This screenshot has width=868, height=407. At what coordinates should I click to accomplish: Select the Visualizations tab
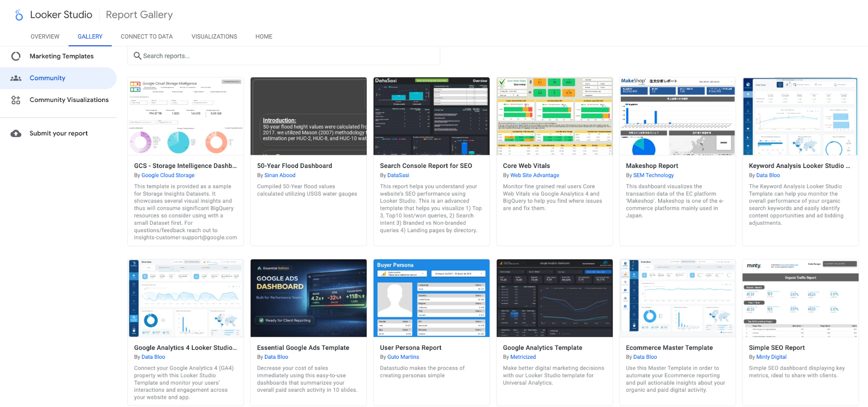(214, 36)
